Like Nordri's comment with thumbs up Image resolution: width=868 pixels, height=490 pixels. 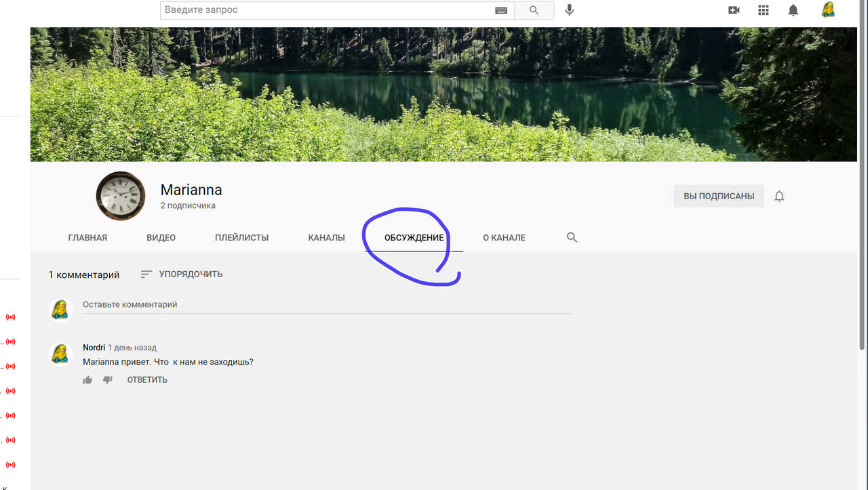87,380
